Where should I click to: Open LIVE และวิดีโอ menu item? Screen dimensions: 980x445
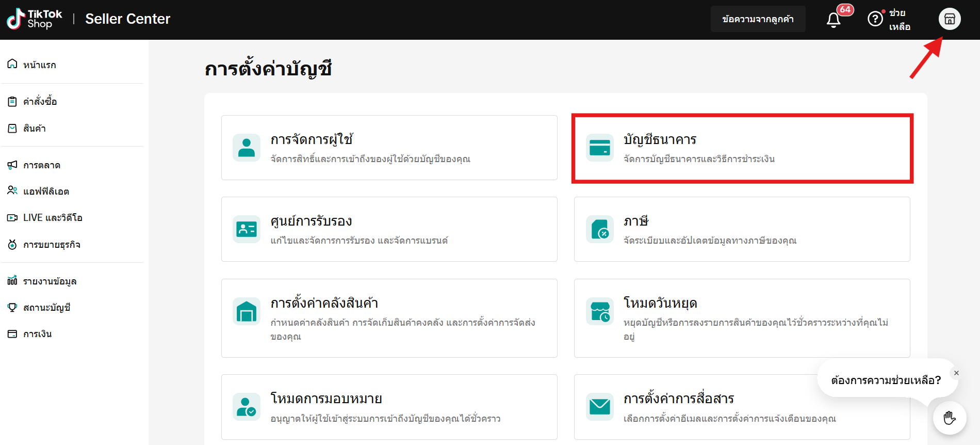pyautogui.click(x=52, y=218)
